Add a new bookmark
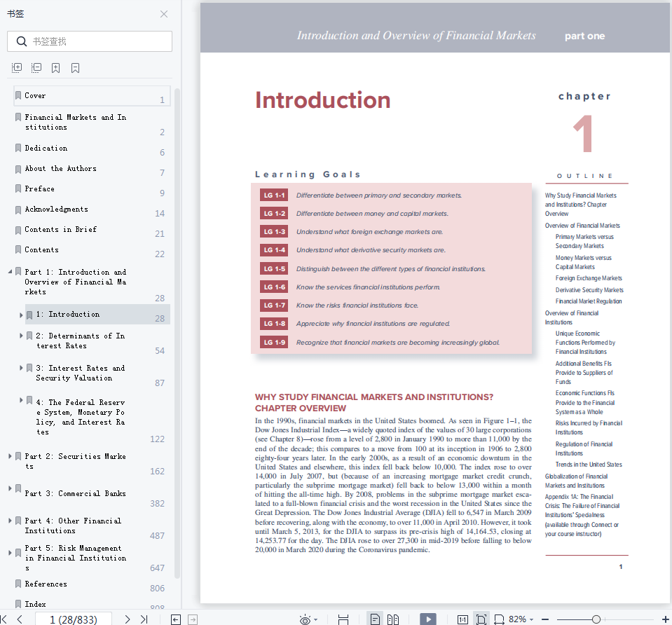The height and width of the screenshot is (625, 672). click(56, 68)
